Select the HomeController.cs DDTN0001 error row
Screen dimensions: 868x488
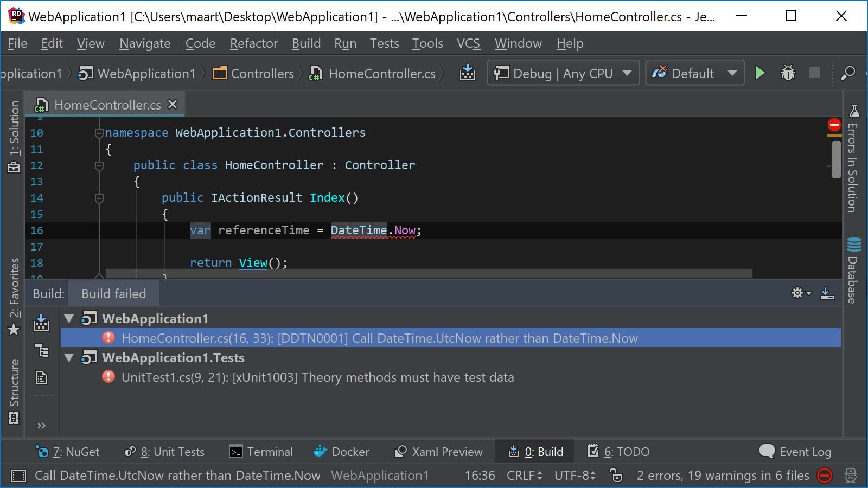pos(451,338)
